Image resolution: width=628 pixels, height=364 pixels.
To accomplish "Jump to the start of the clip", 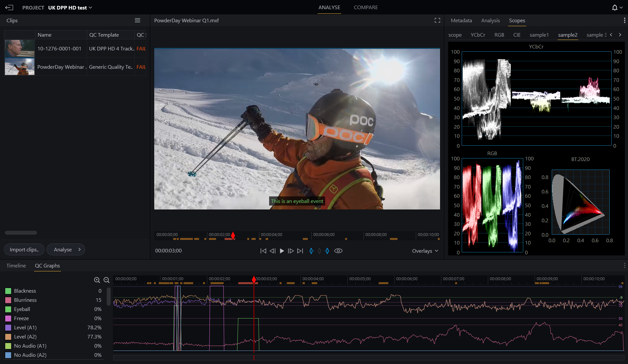I will [x=263, y=251].
